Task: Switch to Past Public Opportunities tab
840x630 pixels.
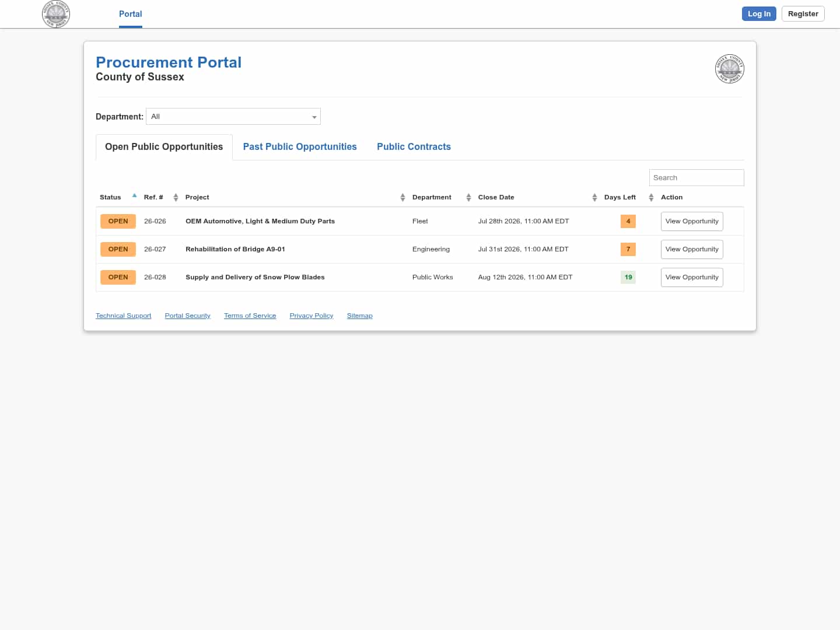Action: 300,147
